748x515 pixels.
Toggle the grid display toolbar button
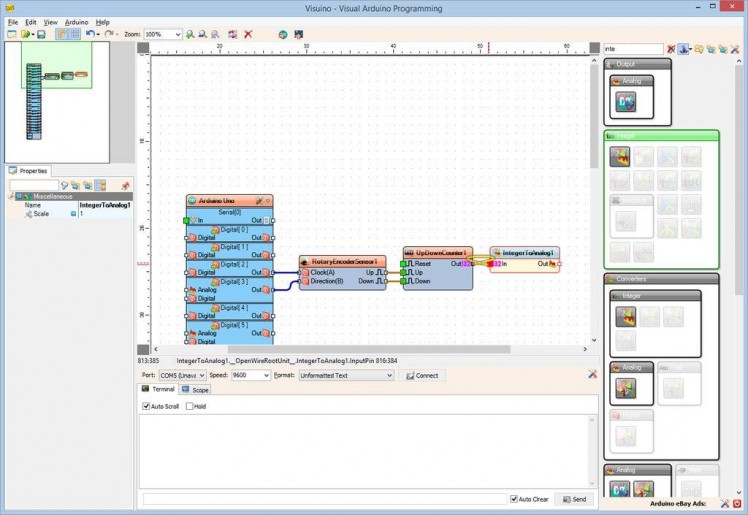[x=75, y=34]
